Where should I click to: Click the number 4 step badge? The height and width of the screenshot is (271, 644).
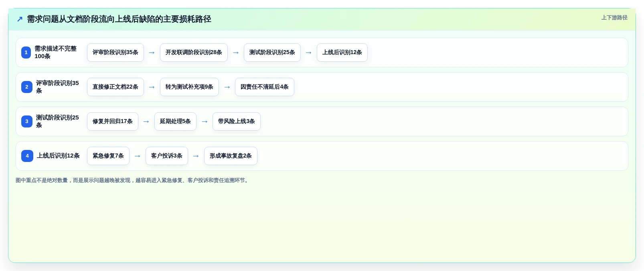pos(27,156)
